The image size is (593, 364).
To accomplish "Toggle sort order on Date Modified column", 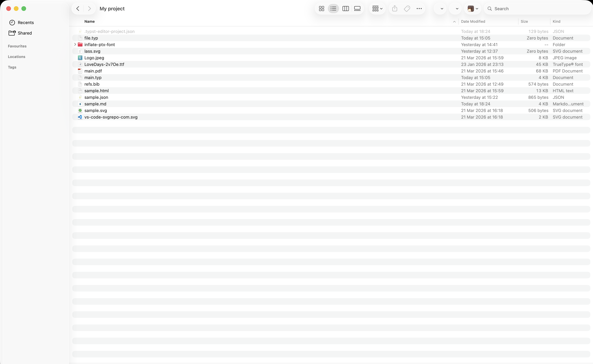I will [473, 21].
